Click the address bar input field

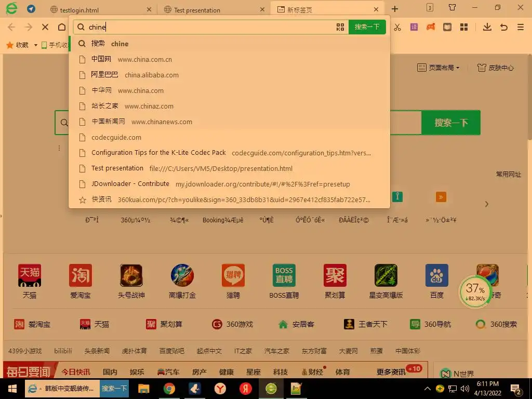(210, 27)
